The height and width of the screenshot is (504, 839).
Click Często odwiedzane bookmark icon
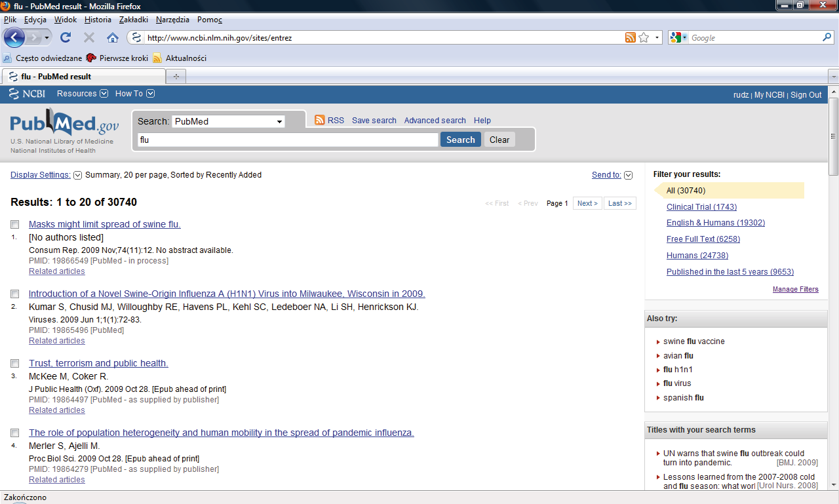click(7, 58)
